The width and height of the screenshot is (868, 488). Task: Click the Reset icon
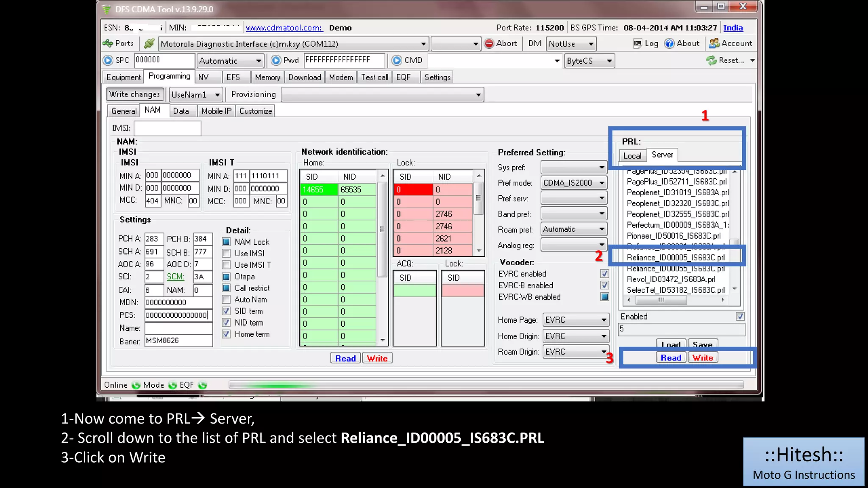point(711,61)
